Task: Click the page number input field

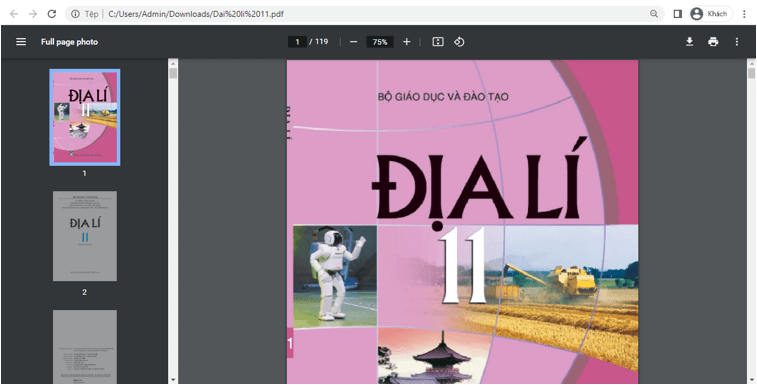Action: 297,42
